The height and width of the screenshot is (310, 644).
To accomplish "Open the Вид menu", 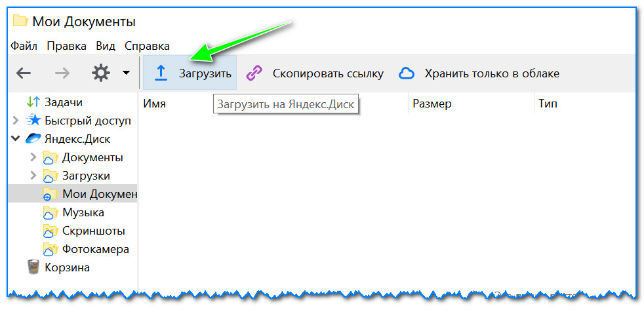I will pyautogui.click(x=106, y=46).
